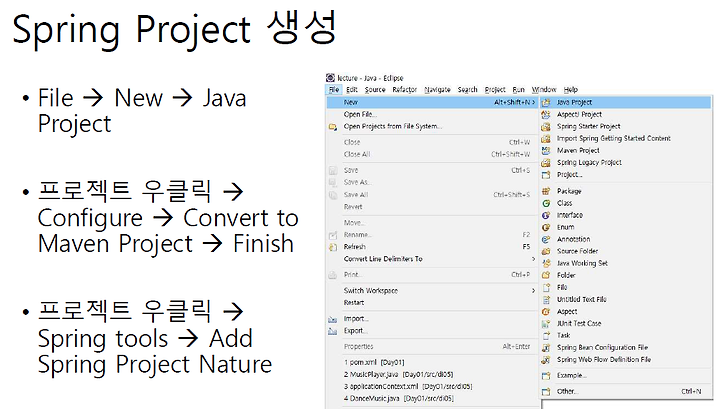Click the Spring Legacy Project icon

point(546,162)
